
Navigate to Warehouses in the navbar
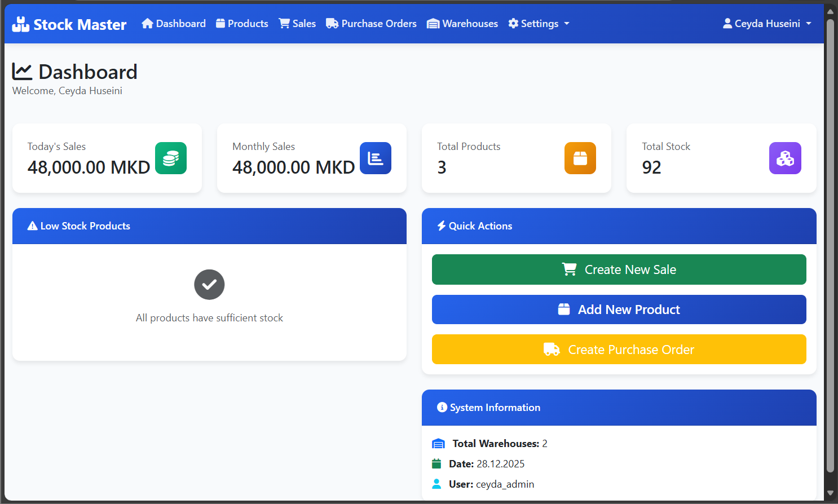[462, 24]
